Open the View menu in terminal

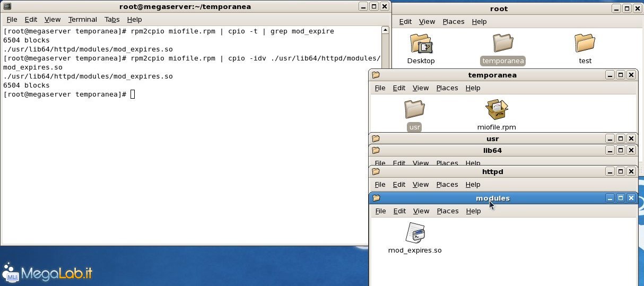[x=53, y=20]
